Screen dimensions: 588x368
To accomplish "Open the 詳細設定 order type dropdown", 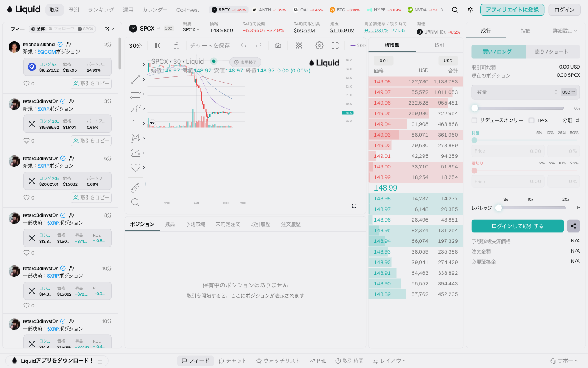I will [x=565, y=31].
